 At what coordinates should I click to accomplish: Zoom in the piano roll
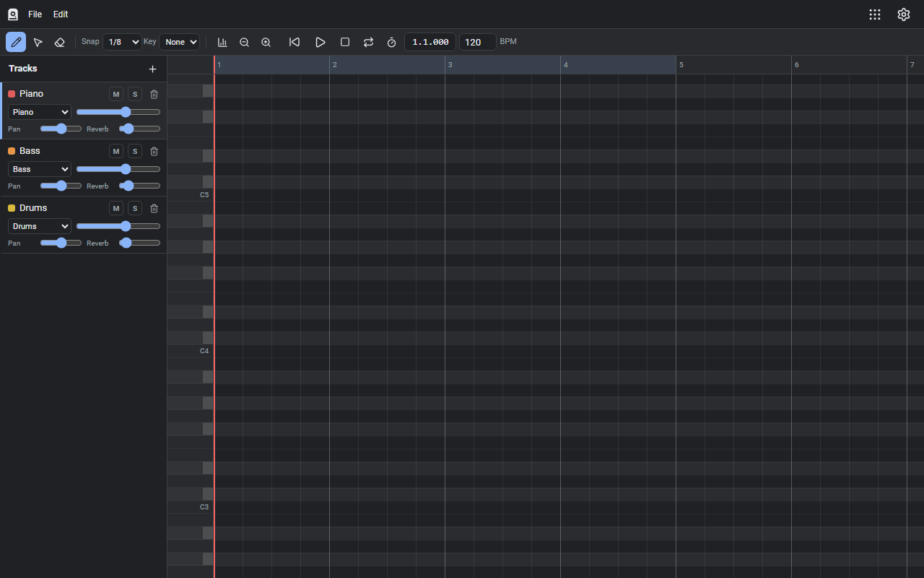(x=266, y=42)
